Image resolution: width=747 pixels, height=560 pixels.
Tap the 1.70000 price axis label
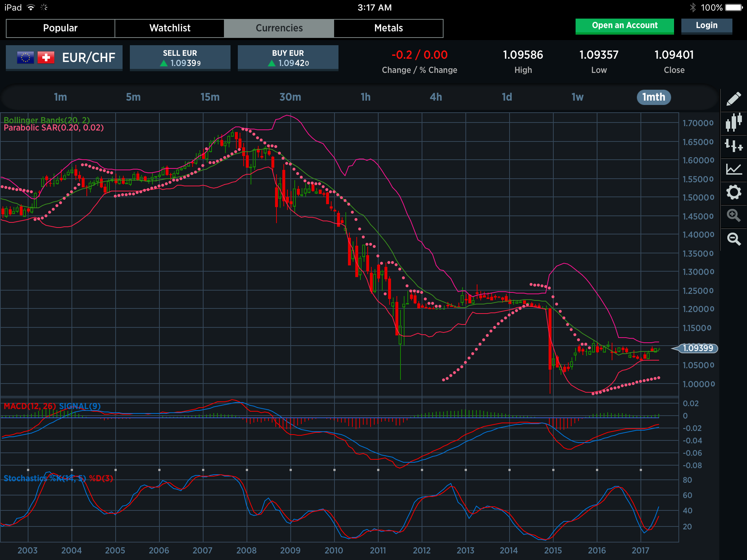tap(698, 123)
